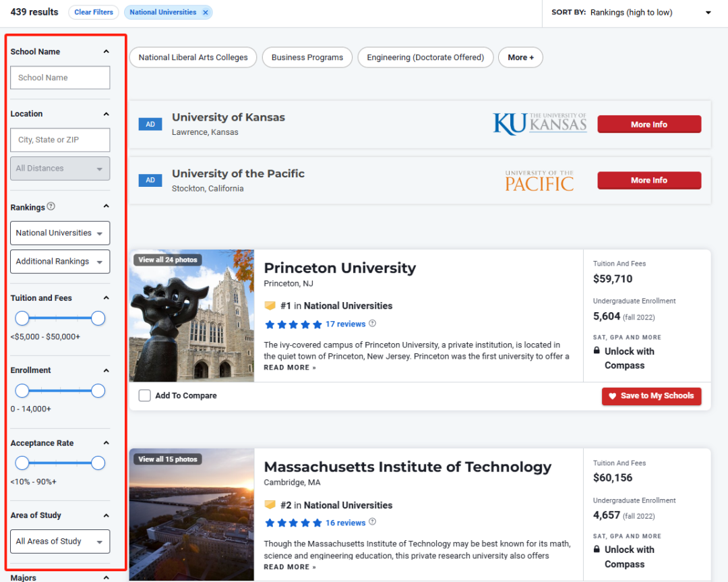Viewport: 728px width, 582px height.
Task: Open the University of the Pacific ad title
Action: [238, 174]
